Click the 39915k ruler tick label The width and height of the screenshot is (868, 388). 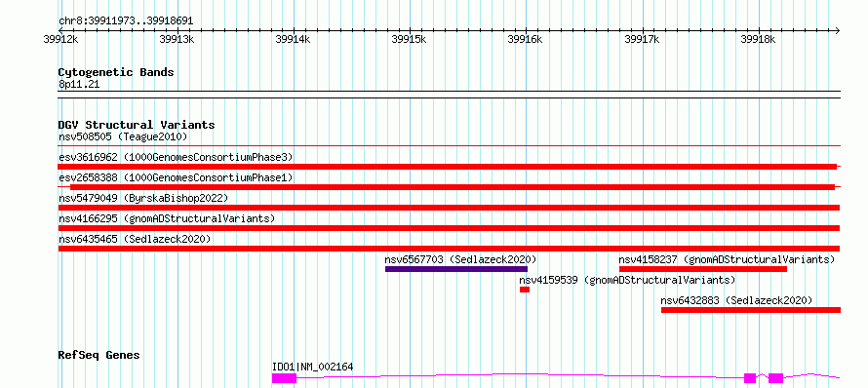pos(409,39)
